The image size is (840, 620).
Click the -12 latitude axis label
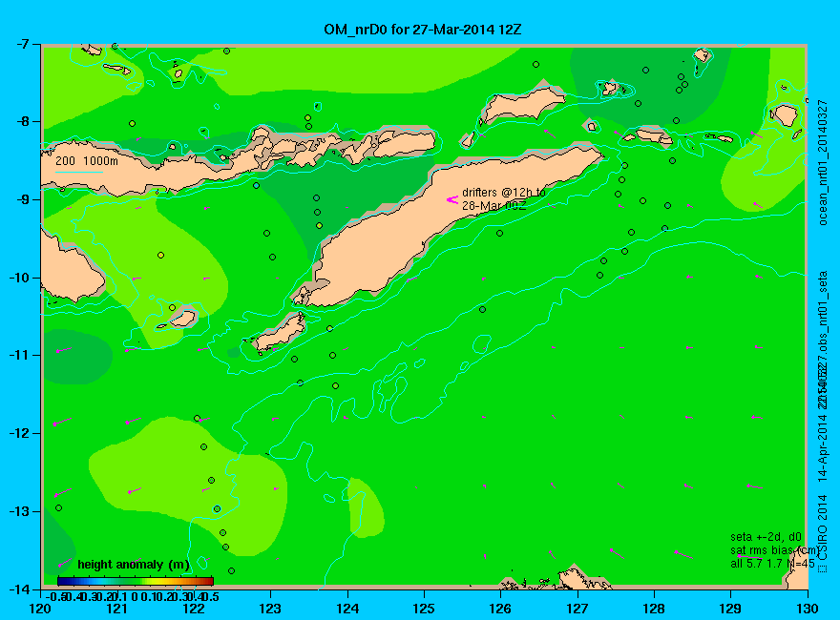tap(18, 433)
